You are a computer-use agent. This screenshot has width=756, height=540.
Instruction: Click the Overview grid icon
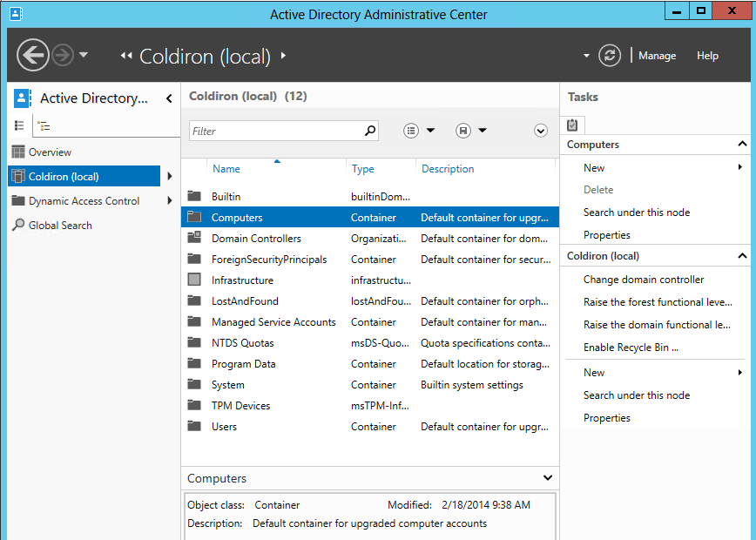(18, 152)
